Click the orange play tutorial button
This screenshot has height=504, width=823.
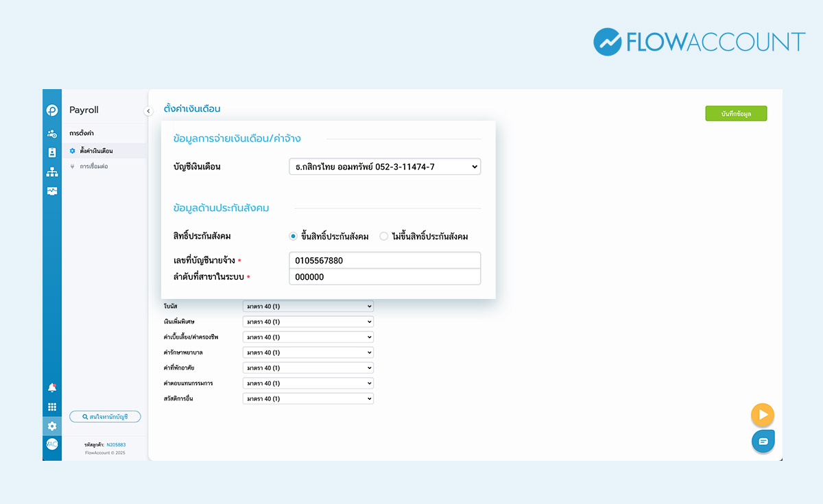tap(763, 415)
